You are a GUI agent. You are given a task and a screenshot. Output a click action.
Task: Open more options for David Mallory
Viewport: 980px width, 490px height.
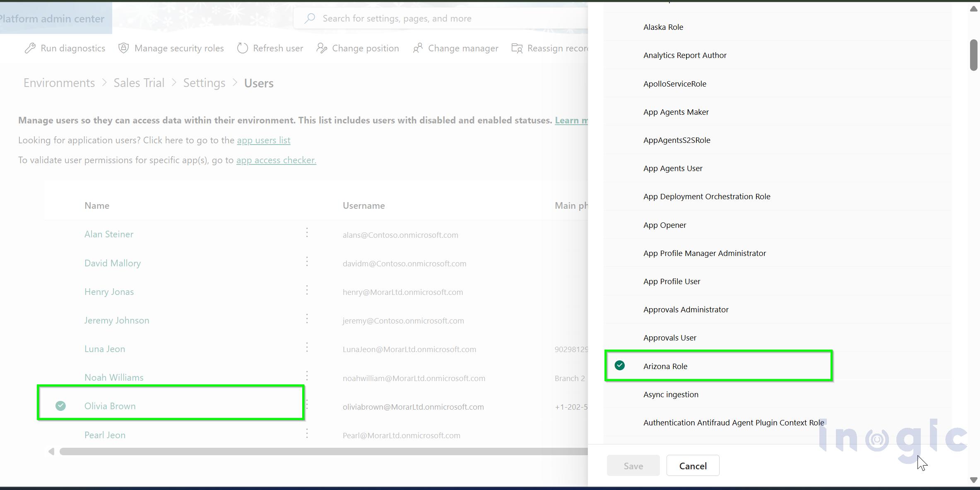(307, 261)
